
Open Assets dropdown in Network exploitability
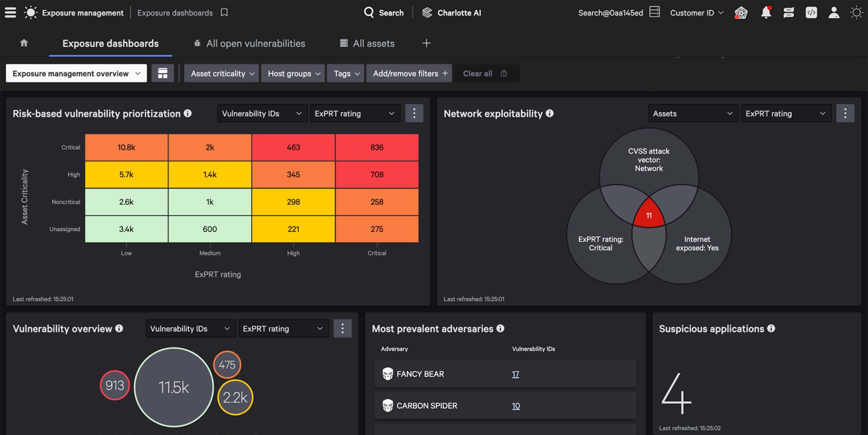693,113
